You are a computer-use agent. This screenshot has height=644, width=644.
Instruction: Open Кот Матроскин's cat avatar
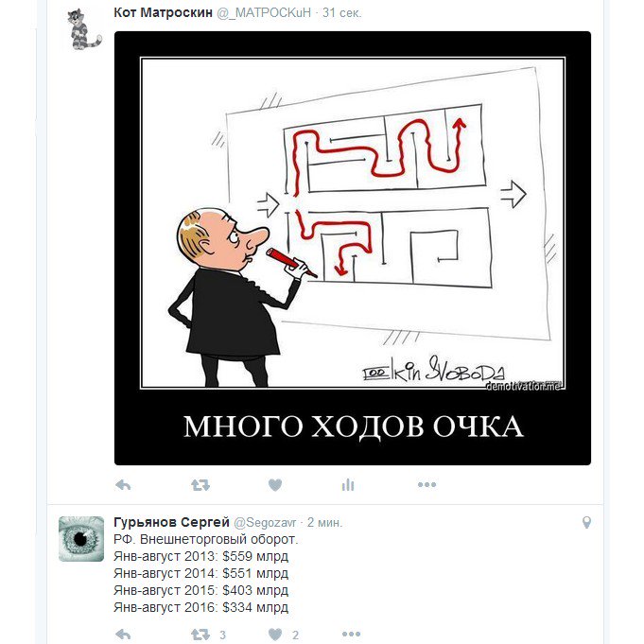click(84, 29)
